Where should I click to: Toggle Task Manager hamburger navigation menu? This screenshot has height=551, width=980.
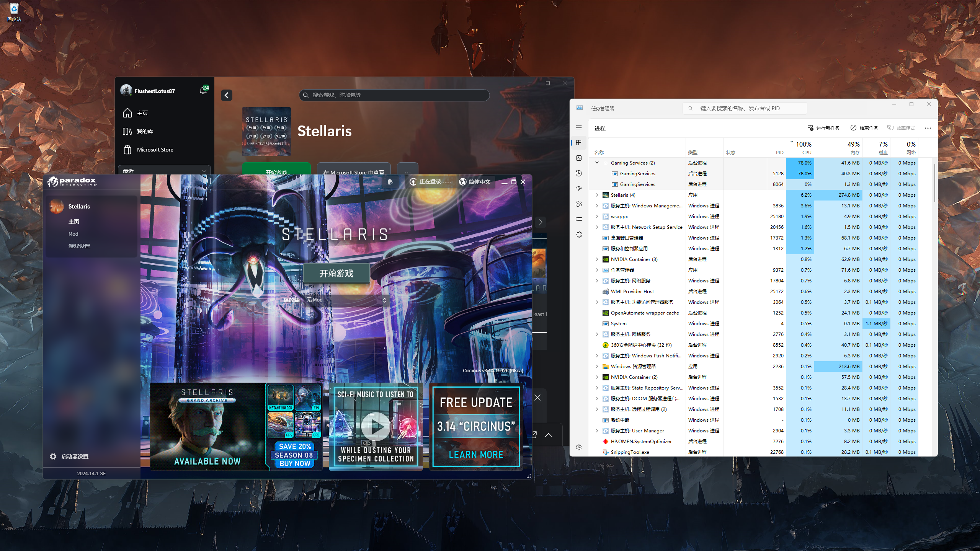tap(579, 127)
